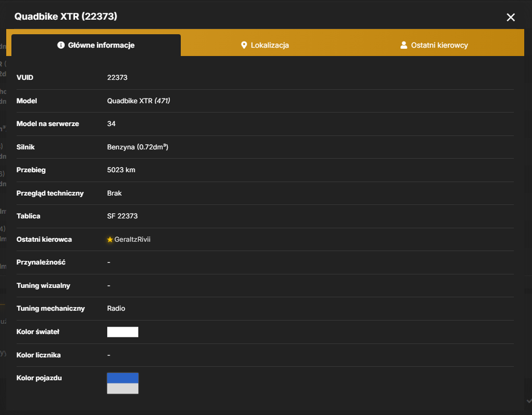Click the Quadbike XTR (471) model value

(x=139, y=101)
